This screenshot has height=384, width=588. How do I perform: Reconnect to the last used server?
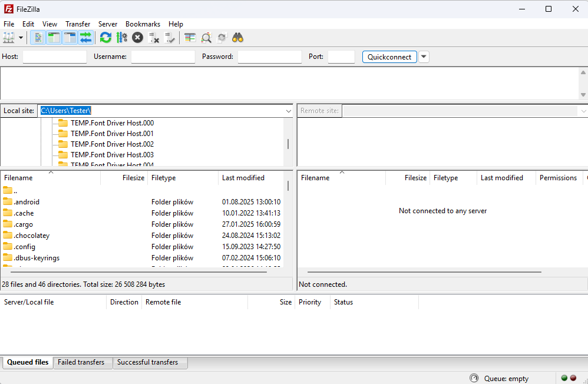click(x=170, y=38)
